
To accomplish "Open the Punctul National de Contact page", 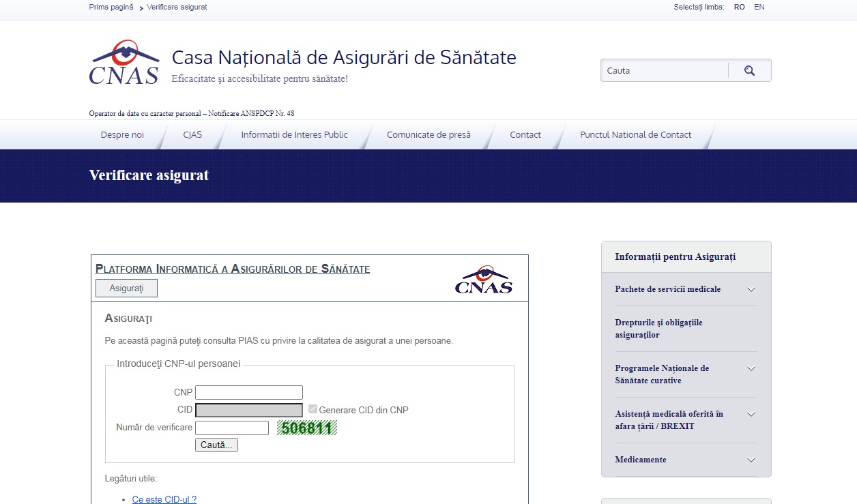I will pos(635,135).
